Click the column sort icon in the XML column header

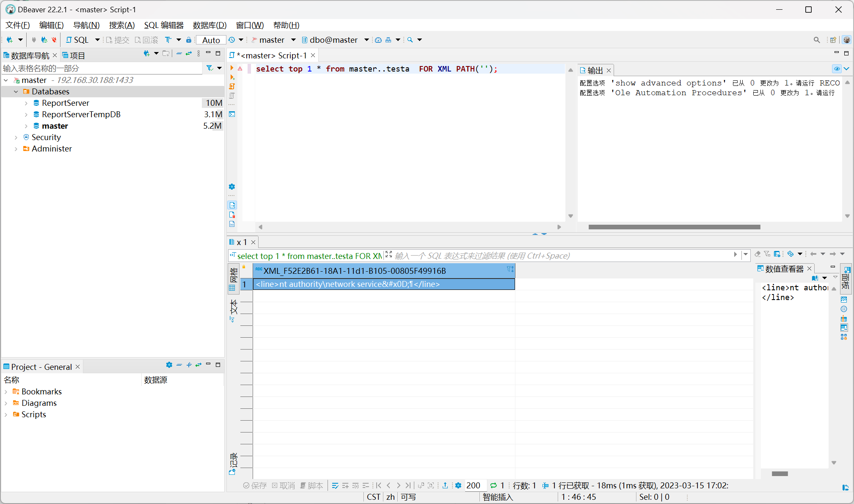510,269
